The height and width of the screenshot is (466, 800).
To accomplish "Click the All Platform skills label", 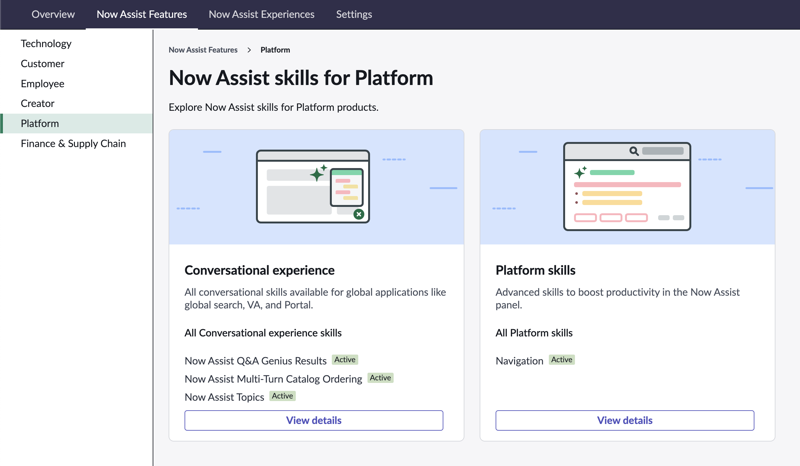I will click(x=534, y=333).
